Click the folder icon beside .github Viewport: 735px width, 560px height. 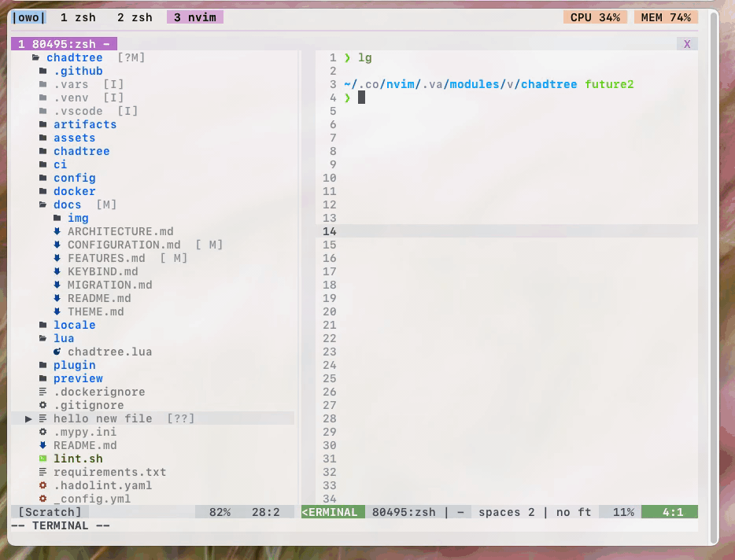click(43, 71)
